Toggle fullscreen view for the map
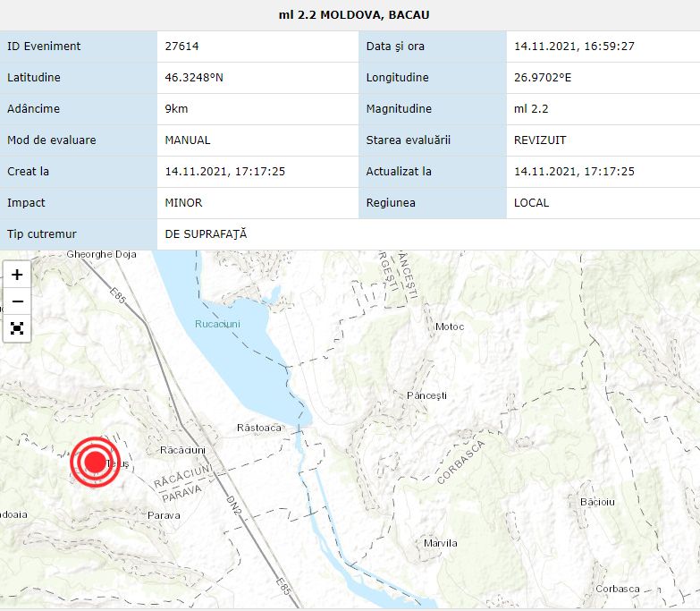The width and height of the screenshot is (700, 611). coord(17,328)
